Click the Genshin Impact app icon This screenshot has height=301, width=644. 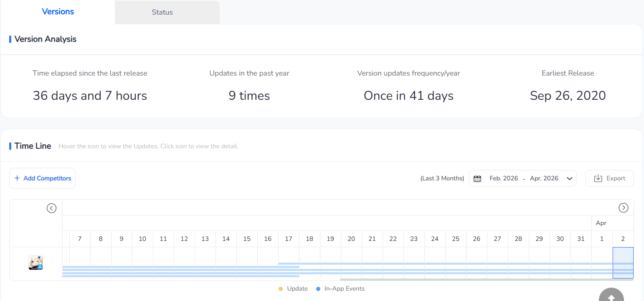(x=36, y=263)
